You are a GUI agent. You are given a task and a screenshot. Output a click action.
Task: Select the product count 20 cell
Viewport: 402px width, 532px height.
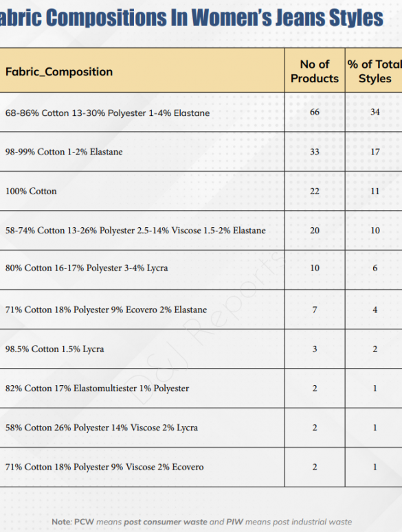coord(315,231)
